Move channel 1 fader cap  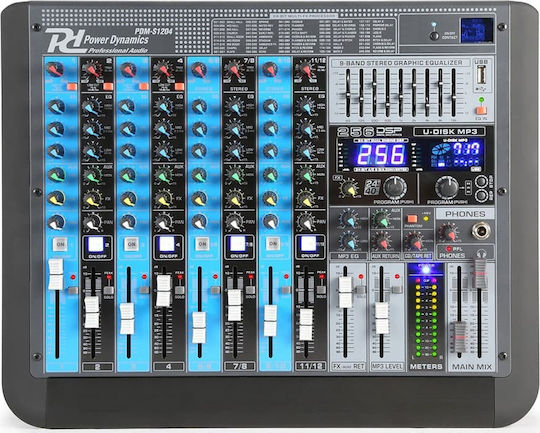tap(56, 274)
